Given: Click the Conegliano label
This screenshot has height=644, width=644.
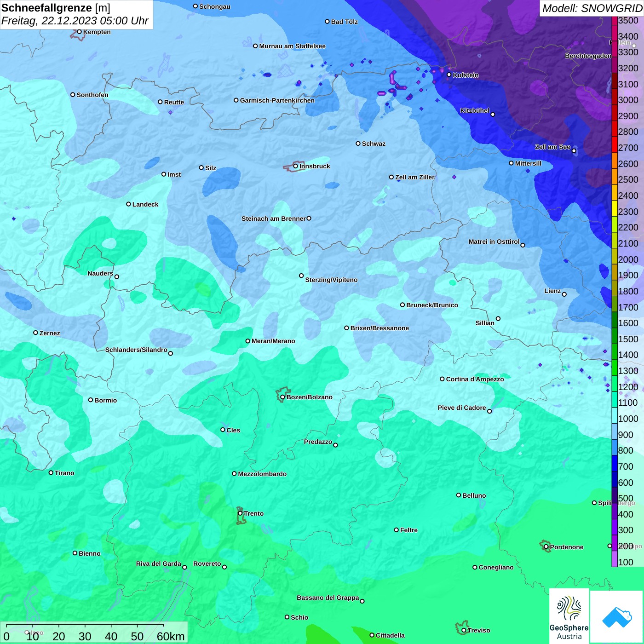Looking at the screenshot, I should 496,567.
